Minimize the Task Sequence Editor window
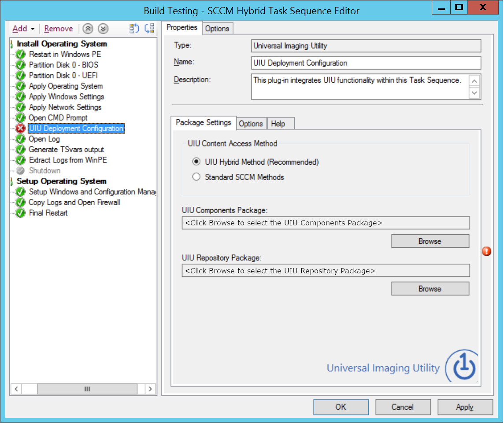 pos(441,7)
